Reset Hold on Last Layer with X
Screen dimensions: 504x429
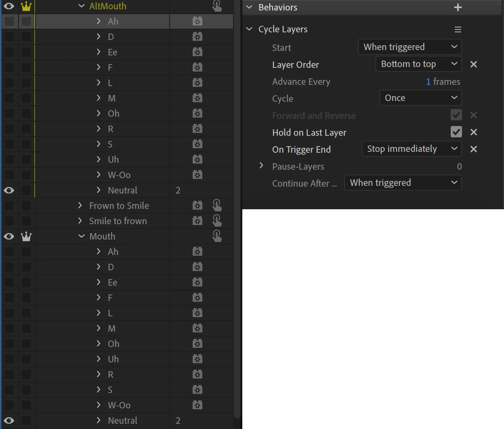point(474,132)
